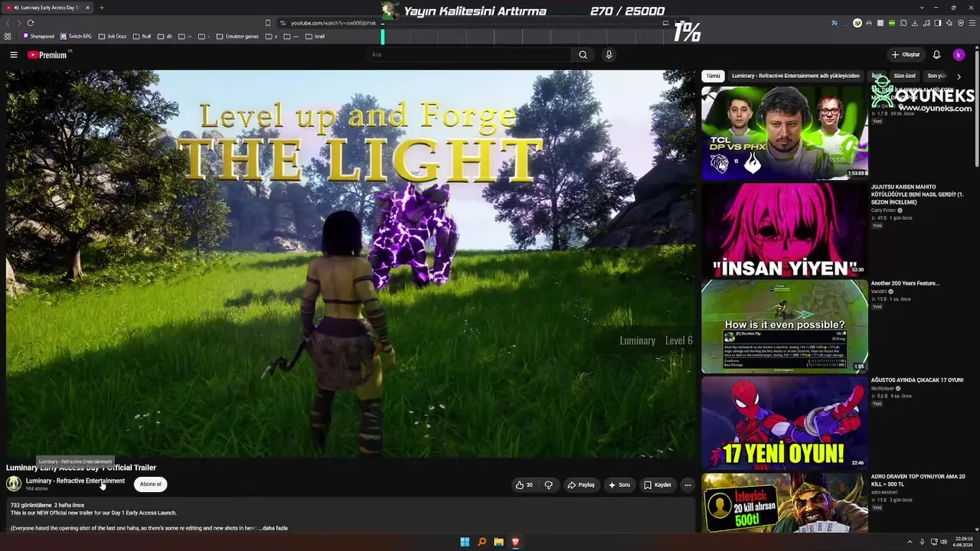Screen dimensions: 980x551
Task: Open the İNSAN YİYEN Jujutsu Kaisen thumbnail
Action: [x=785, y=229]
